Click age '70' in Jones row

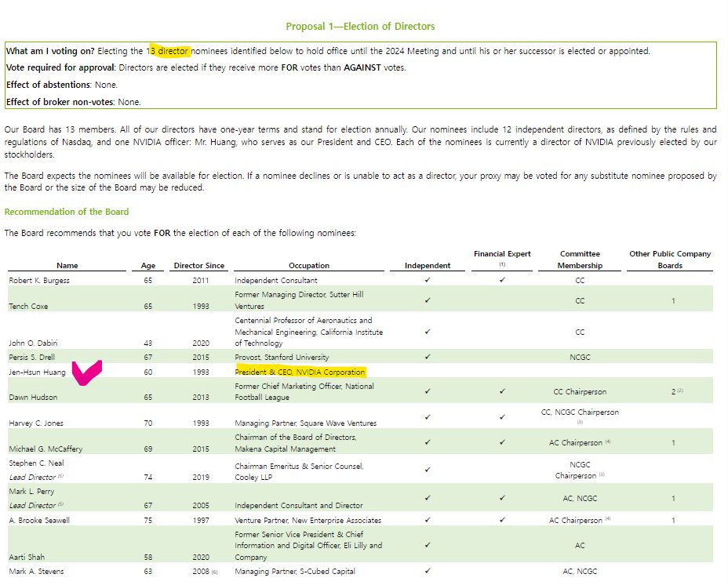pyautogui.click(x=148, y=423)
